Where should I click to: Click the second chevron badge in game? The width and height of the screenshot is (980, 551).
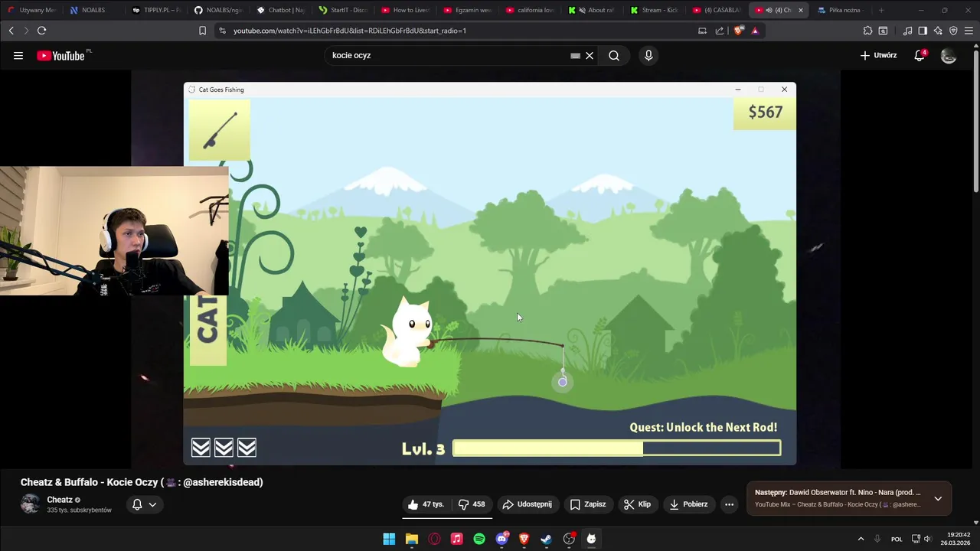coord(224,448)
